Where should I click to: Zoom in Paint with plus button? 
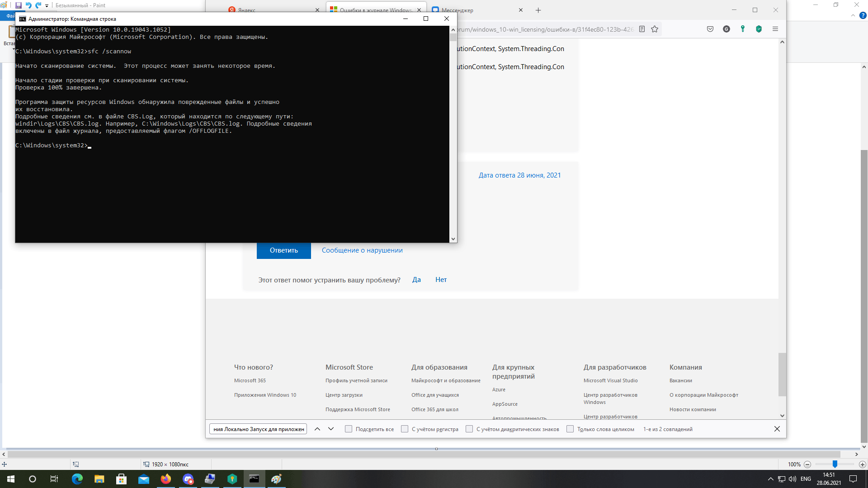tap(863, 465)
